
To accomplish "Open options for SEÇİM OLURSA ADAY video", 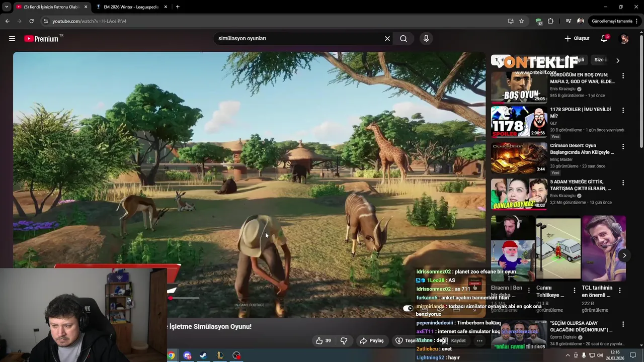I will point(623,324).
